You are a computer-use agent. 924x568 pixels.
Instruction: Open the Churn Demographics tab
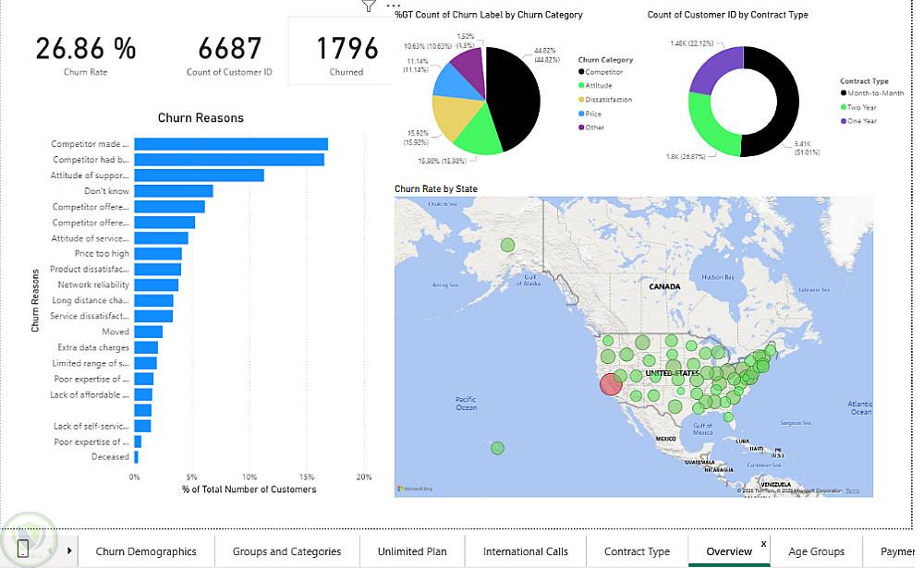[x=146, y=551]
